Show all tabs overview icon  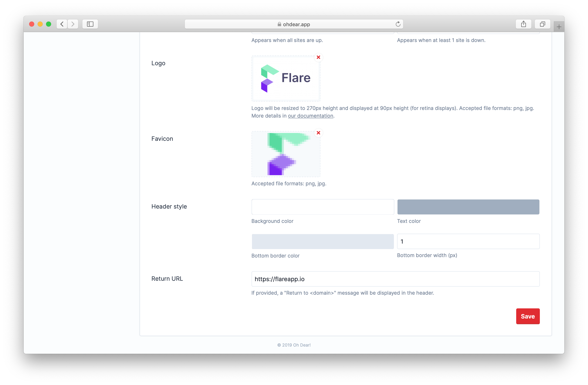tap(543, 24)
